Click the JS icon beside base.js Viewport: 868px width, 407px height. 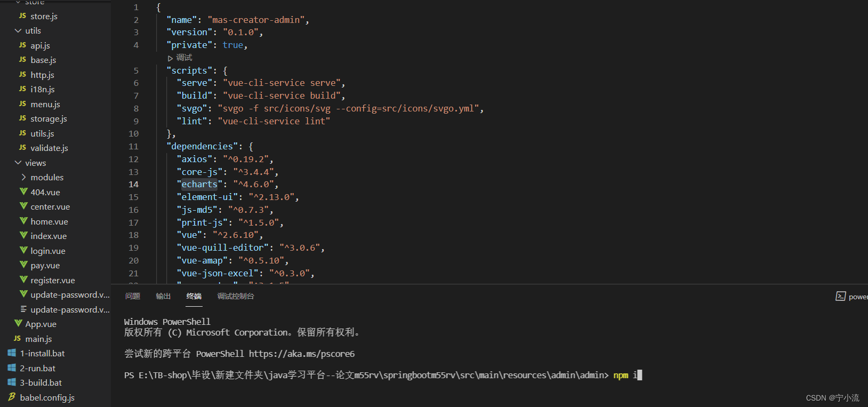22,60
